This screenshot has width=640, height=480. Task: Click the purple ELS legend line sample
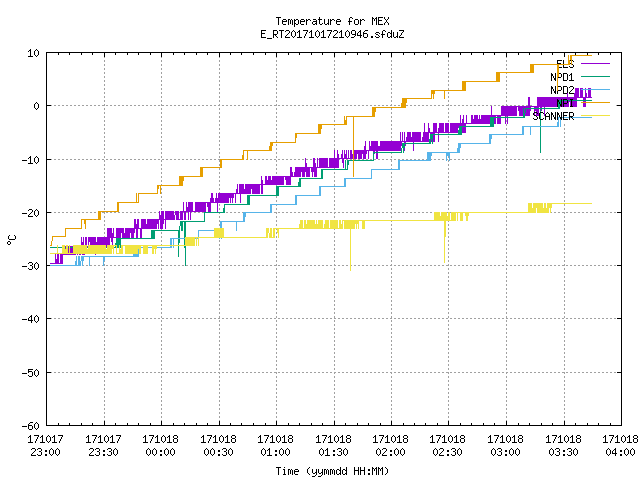(595, 64)
